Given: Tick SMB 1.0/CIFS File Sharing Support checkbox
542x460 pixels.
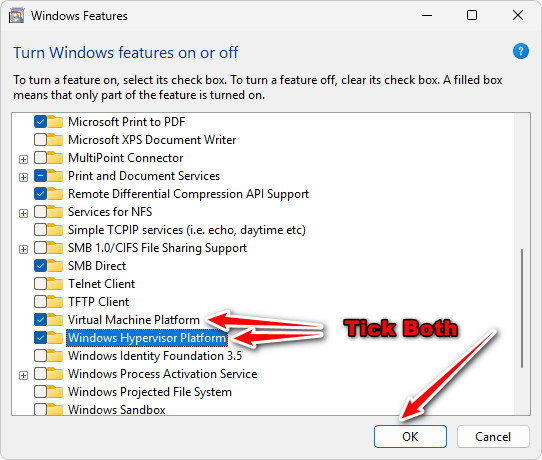Looking at the screenshot, I should (40, 247).
